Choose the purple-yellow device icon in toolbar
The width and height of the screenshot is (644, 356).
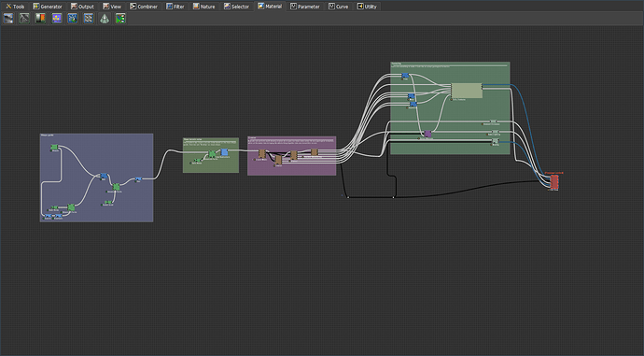(x=56, y=18)
